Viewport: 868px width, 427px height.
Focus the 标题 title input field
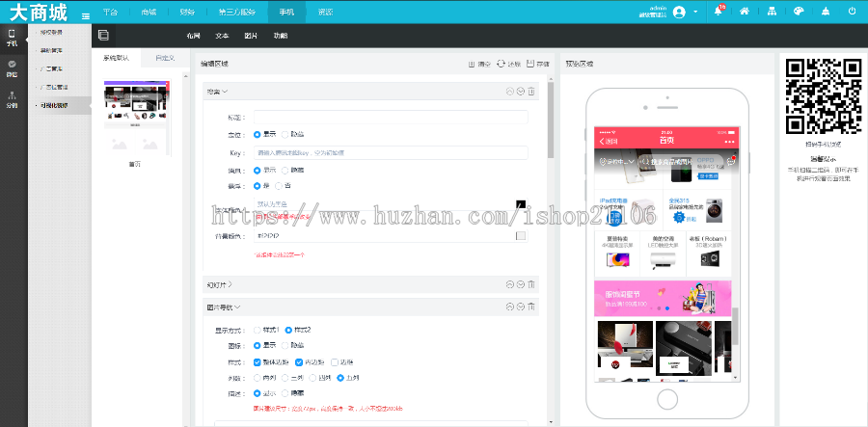tap(391, 117)
